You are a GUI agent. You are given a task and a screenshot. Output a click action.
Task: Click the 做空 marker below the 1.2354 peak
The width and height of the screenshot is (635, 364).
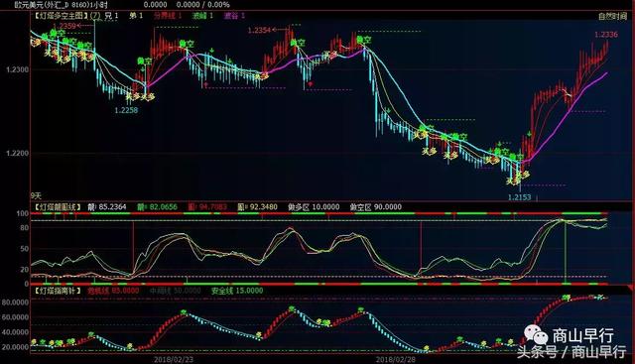[298, 43]
